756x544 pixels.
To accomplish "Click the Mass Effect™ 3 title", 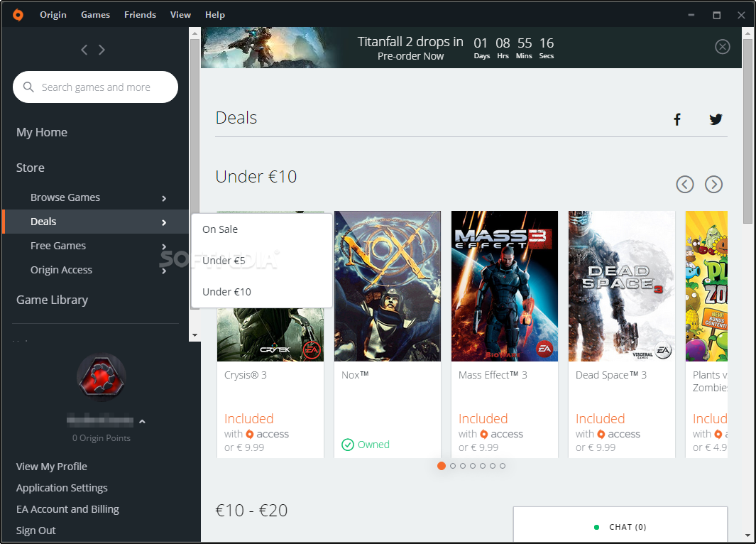I will (x=493, y=375).
